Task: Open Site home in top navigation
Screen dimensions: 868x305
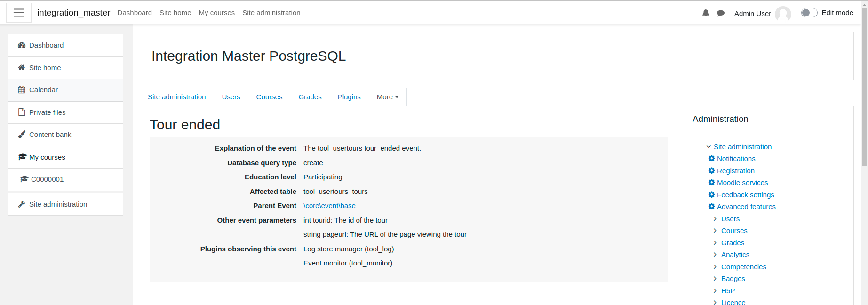Action: click(175, 13)
